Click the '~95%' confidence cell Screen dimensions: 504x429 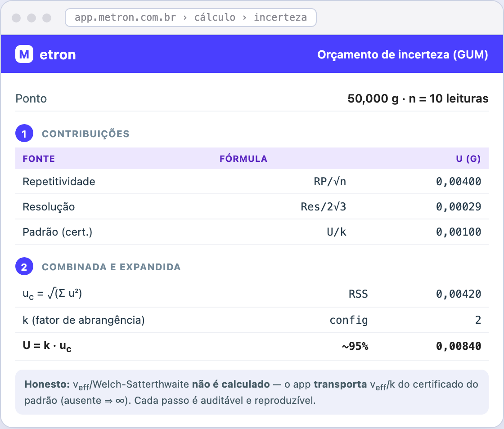[x=355, y=346]
